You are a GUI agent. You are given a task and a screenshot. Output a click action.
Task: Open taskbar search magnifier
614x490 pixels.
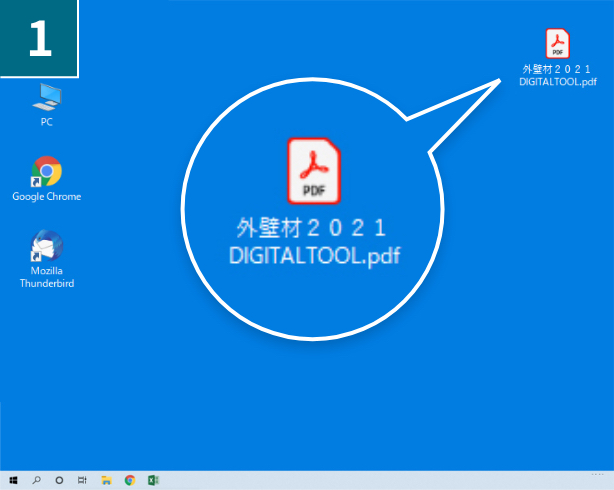point(37,480)
